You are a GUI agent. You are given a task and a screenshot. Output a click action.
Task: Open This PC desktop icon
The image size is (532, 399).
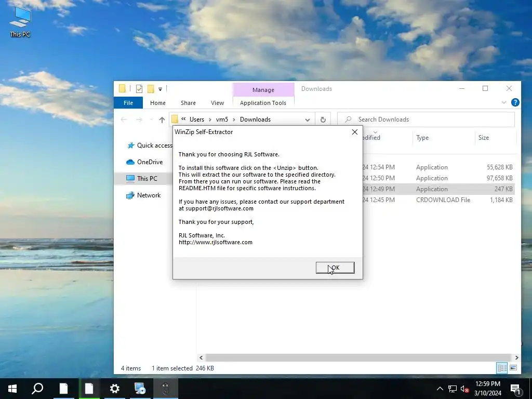coord(20,22)
